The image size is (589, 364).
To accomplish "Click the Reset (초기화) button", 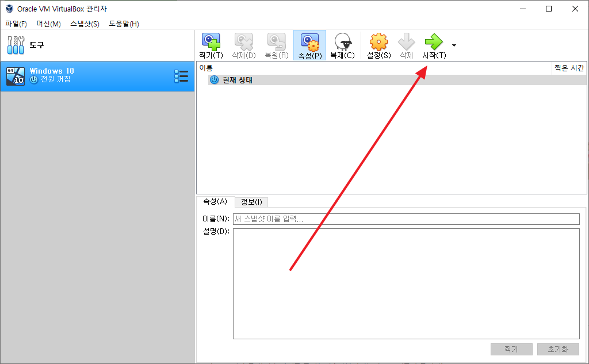I will (558, 350).
